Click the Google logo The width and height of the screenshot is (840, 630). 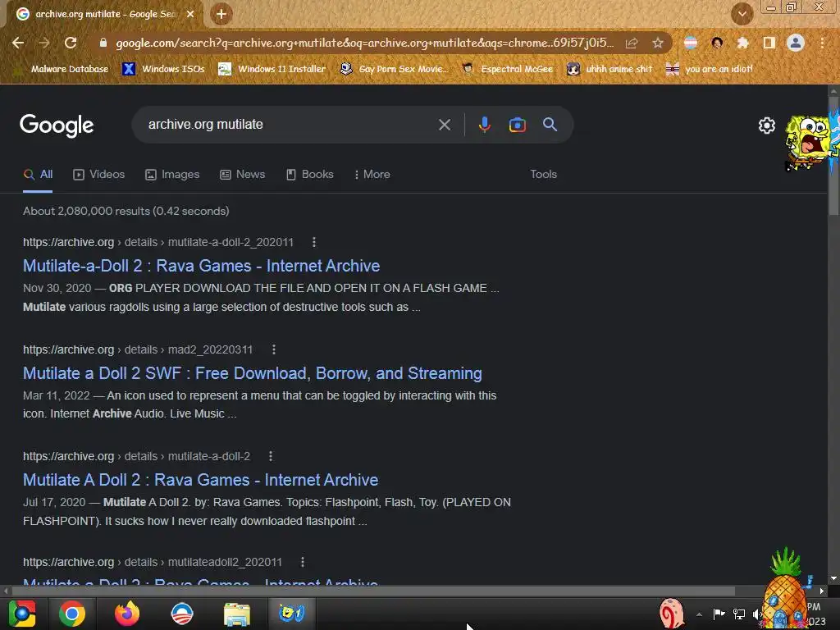click(57, 126)
